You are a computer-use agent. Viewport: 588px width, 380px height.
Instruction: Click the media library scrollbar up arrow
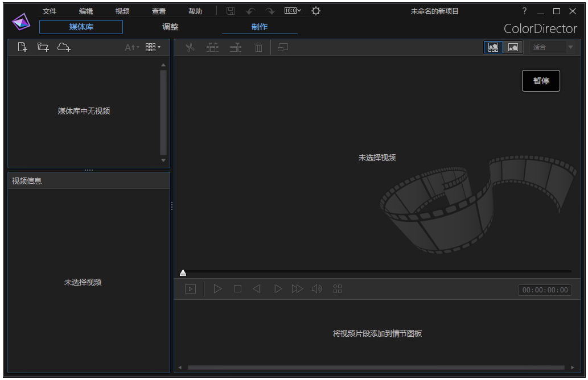(163, 65)
